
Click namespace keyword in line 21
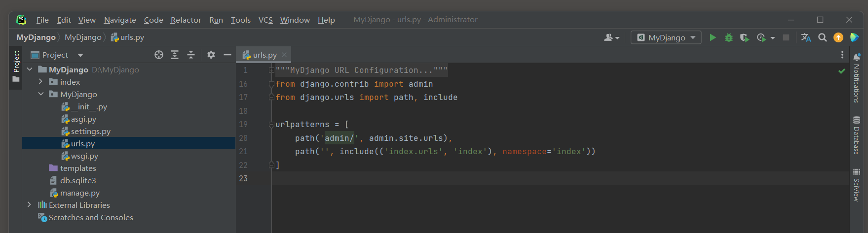pos(525,151)
